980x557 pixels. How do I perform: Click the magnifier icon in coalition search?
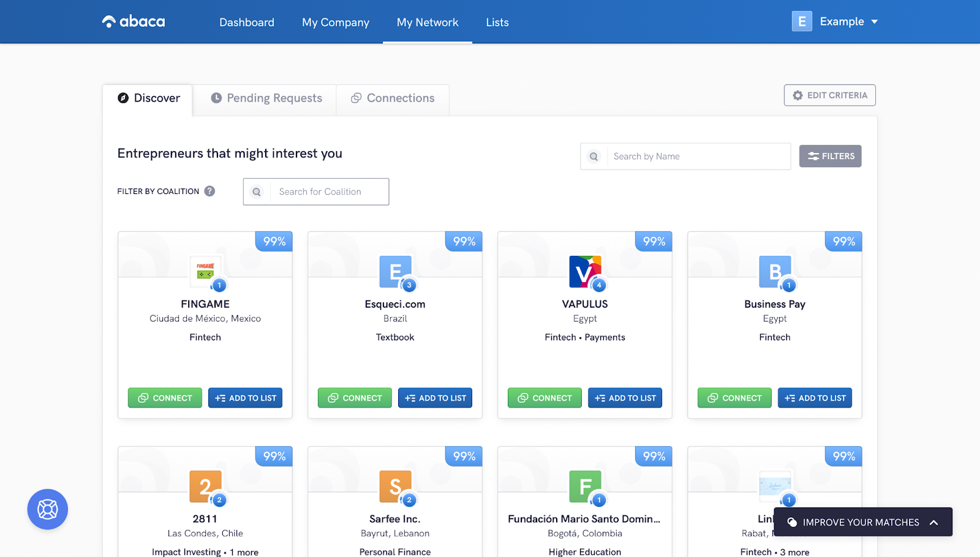[257, 192]
